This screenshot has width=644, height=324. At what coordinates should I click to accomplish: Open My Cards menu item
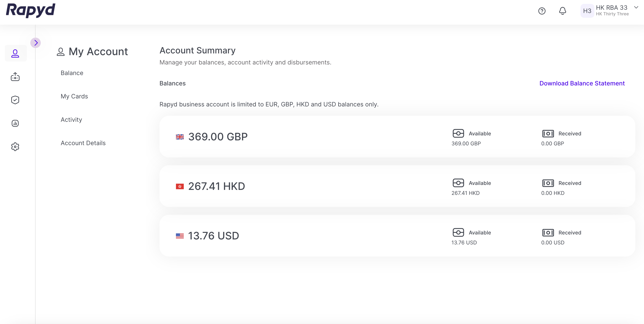[x=74, y=96]
